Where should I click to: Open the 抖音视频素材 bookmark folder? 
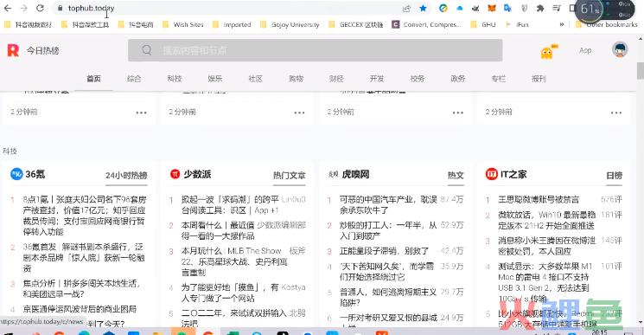point(28,24)
